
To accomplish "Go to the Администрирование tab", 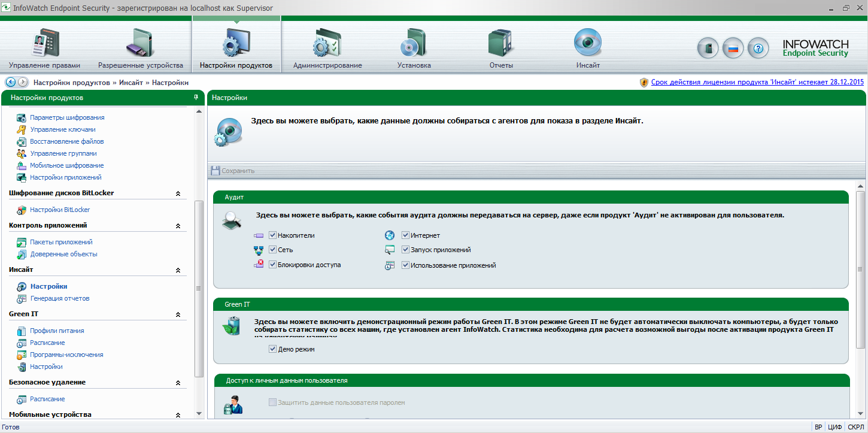I will point(327,49).
